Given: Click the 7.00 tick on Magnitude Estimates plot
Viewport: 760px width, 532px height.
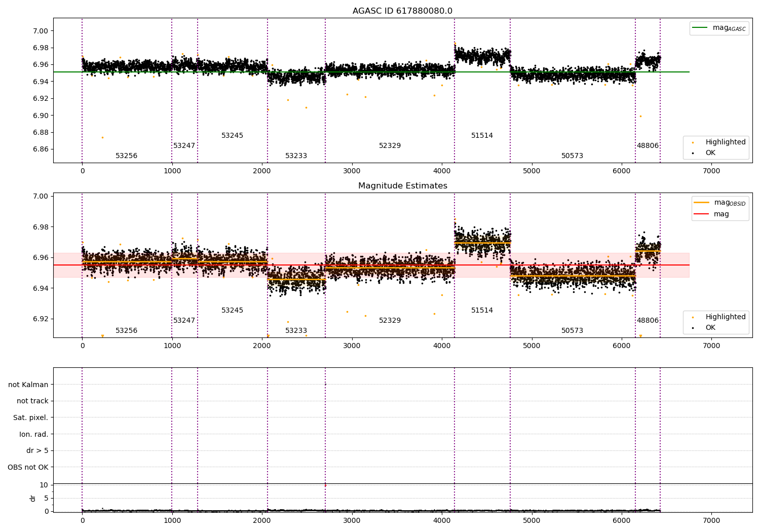Looking at the screenshot, I should 41,197.
